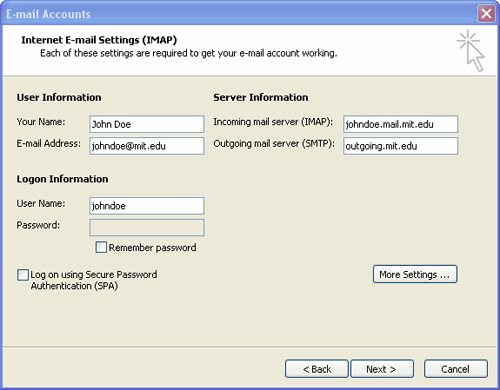Click the 'E-mail Accounts' title bar text

pos(48,14)
